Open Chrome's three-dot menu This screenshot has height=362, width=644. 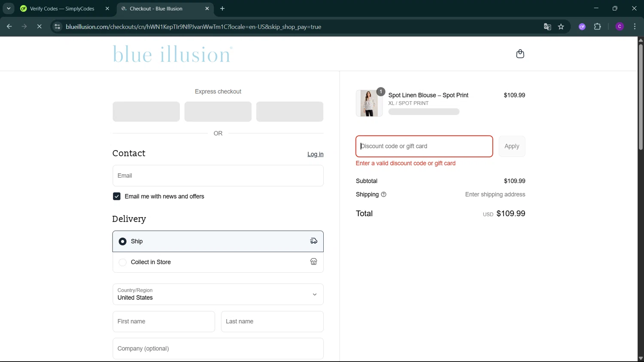pos(635,27)
